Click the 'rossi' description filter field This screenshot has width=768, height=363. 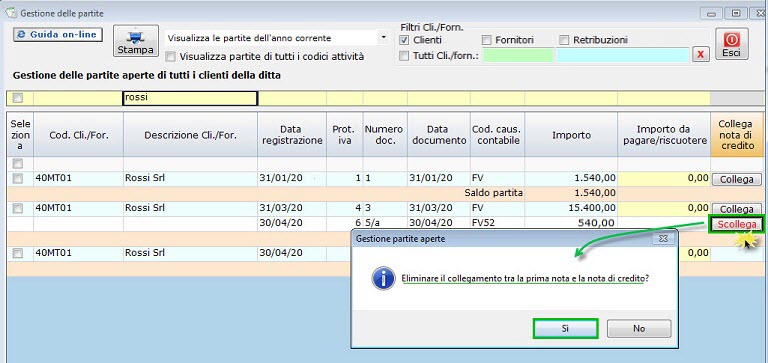coord(190,98)
